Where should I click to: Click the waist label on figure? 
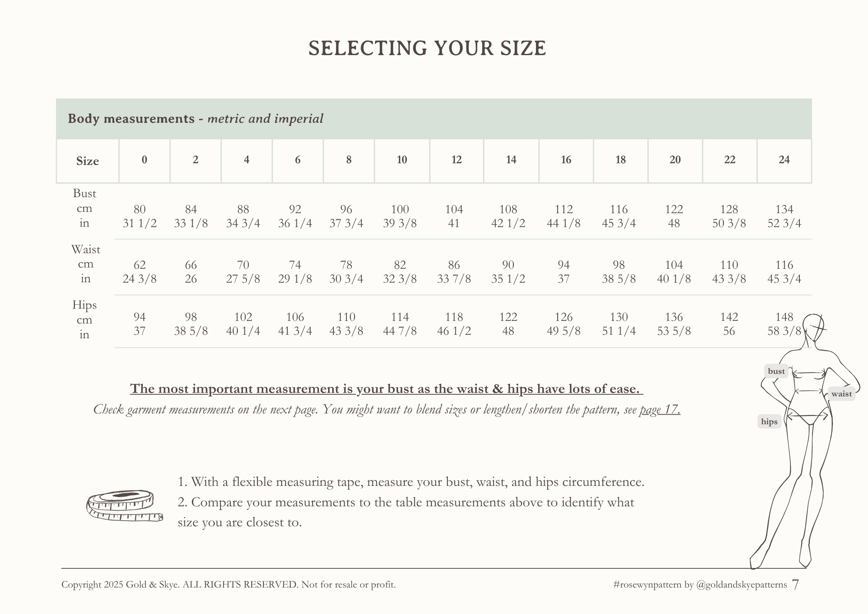842,394
